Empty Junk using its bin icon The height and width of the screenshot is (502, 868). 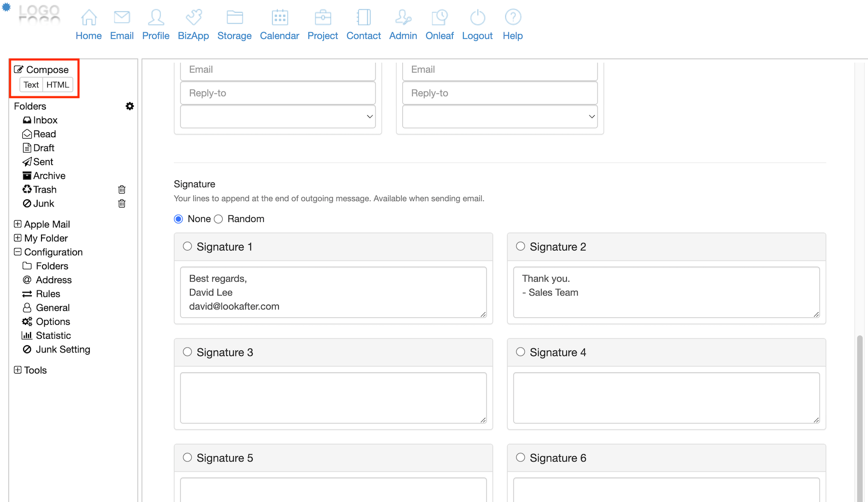[122, 204]
